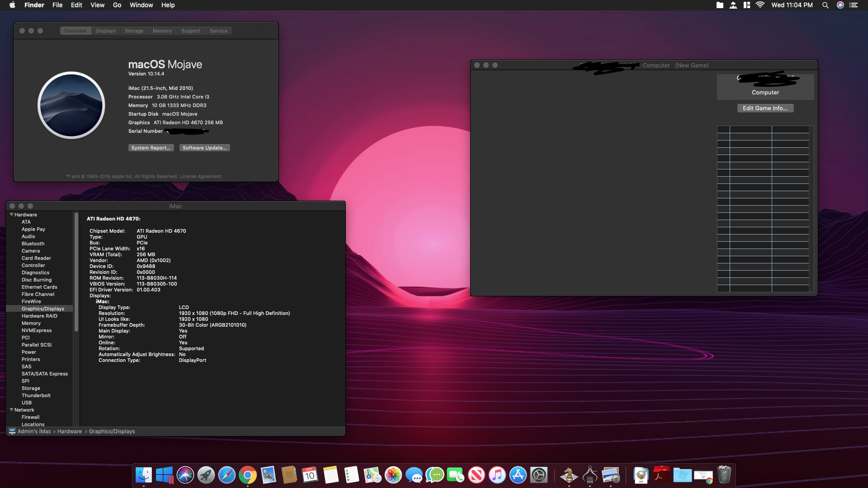This screenshot has width=868, height=488.
Task: Open Adobe Acrobat icon in dock
Action: pos(662,475)
